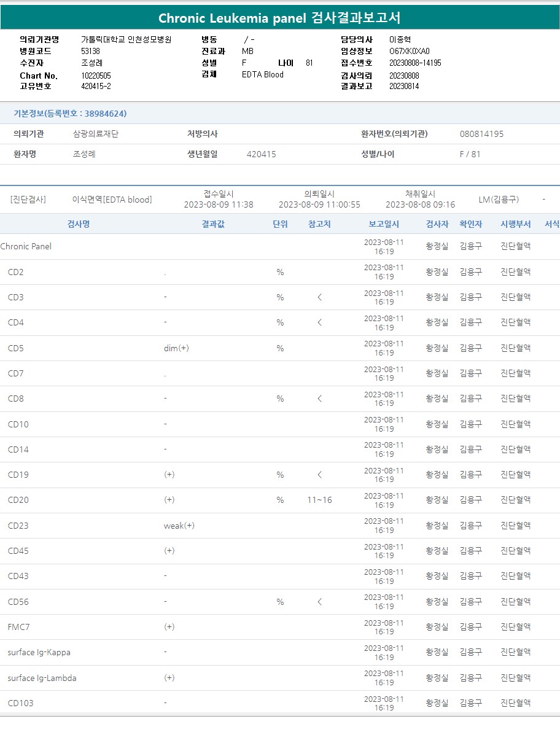Click the 접수번호 value 20230808-14195
This screenshot has width=560, height=743.
415,63
